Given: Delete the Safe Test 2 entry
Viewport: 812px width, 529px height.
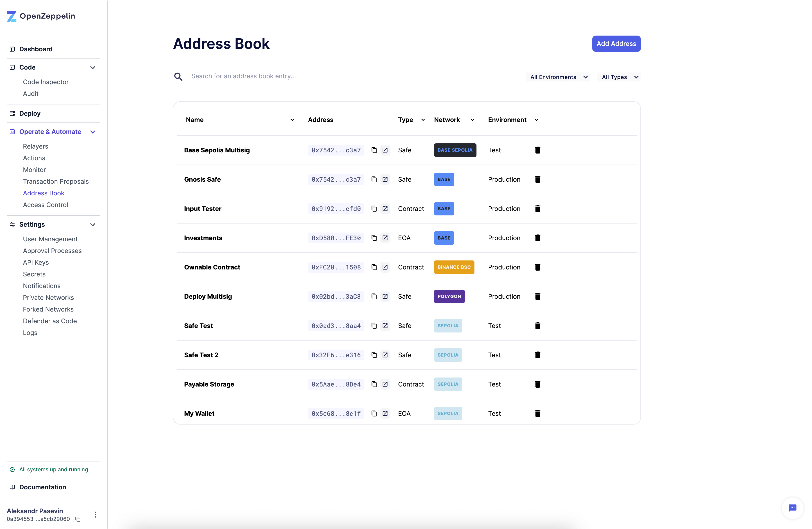Looking at the screenshot, I should pos(538,355).
